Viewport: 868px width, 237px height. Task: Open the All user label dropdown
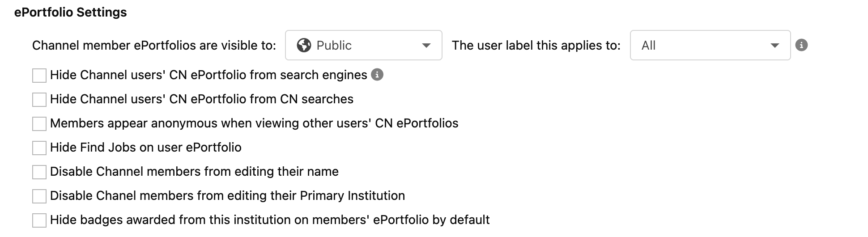710,45
